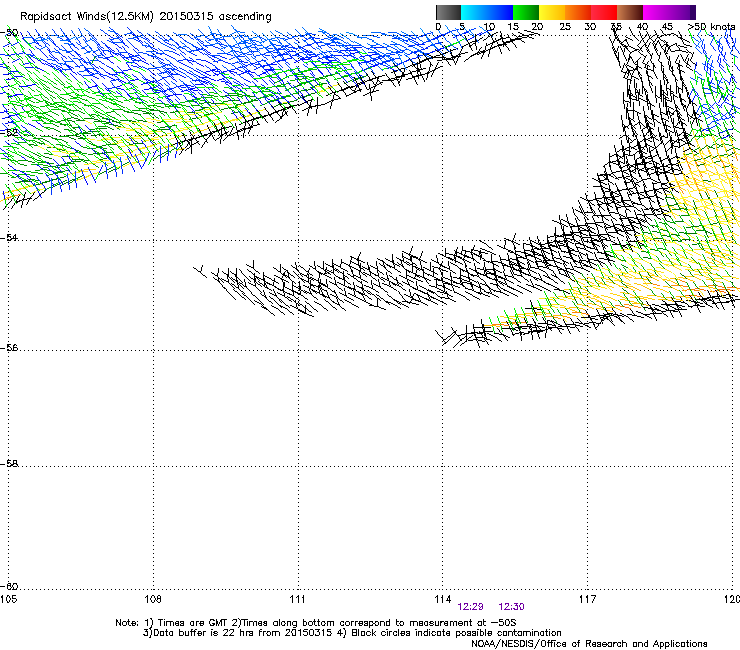The image size is (740, 650).
Task: Click the orange 25-30 knots legend swatch
Action: tap(578, 12)
